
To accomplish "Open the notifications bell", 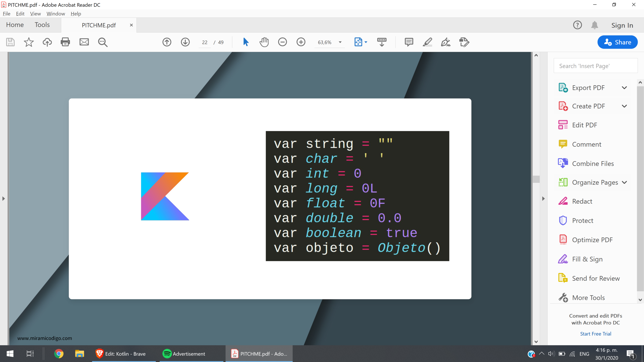I will 595,25.
